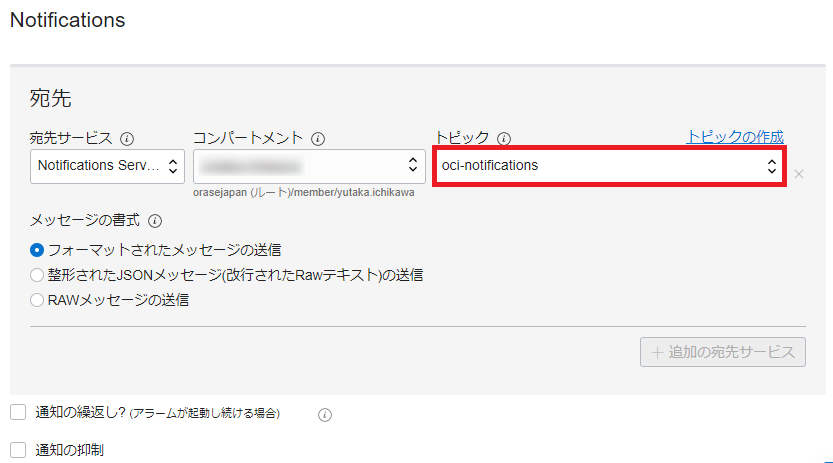The width and height of the screenshot is (833, 463).
Task: Open the Notifications Service destination dropdown
Action: click(107, 165)
